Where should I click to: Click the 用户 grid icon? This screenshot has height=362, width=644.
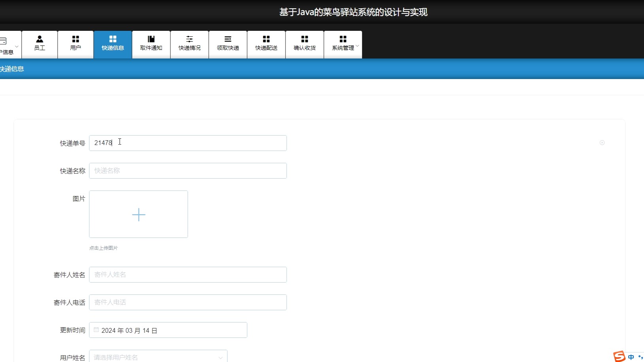tap(76, 39)
